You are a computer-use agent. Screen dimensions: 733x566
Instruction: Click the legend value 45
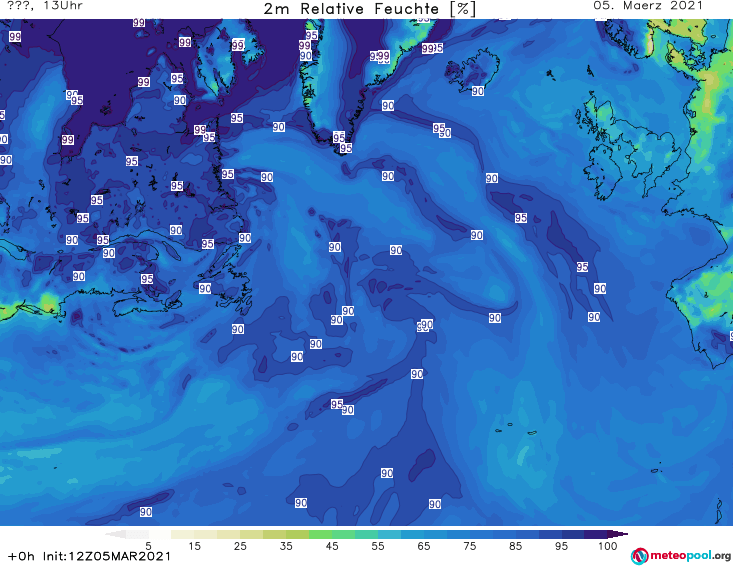332,546
